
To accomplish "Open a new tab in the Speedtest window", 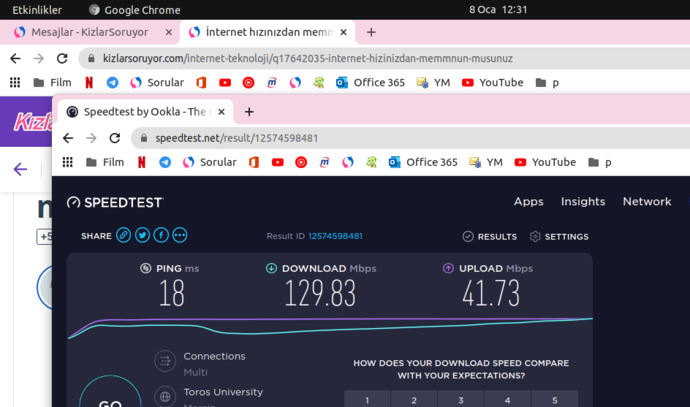I will pos(249,112).
